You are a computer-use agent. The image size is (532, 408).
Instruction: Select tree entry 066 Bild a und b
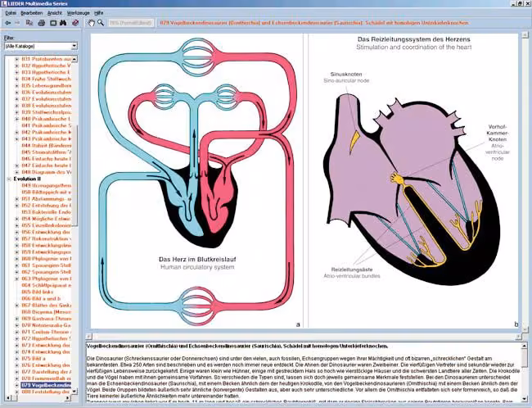tap(41, 298)
